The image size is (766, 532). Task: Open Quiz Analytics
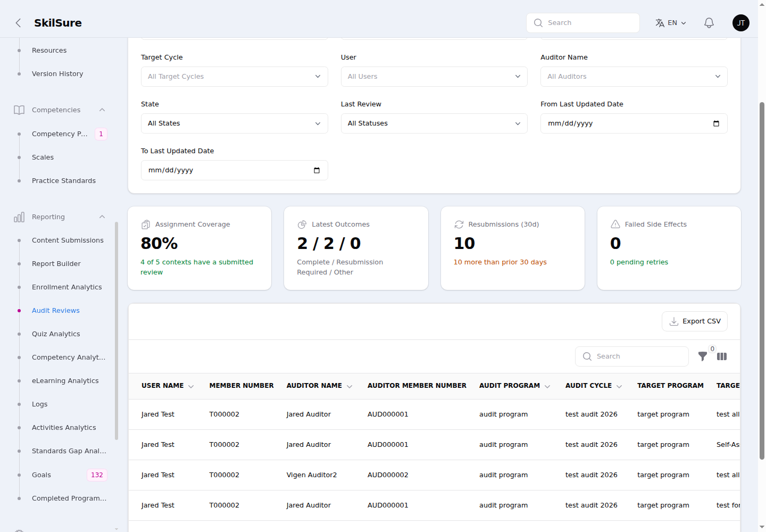(x=56, y=334)
